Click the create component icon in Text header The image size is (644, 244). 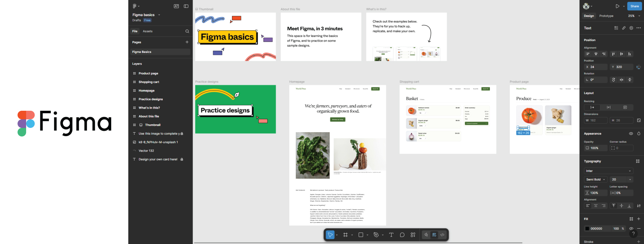(616, 28)
